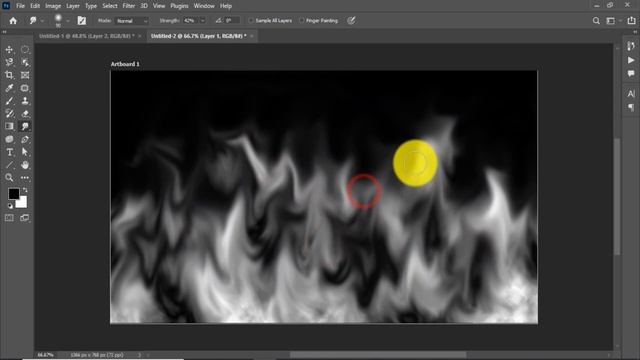Open the Edit menu
Screen dimensions: 640x360
click(x=35, y=6)
